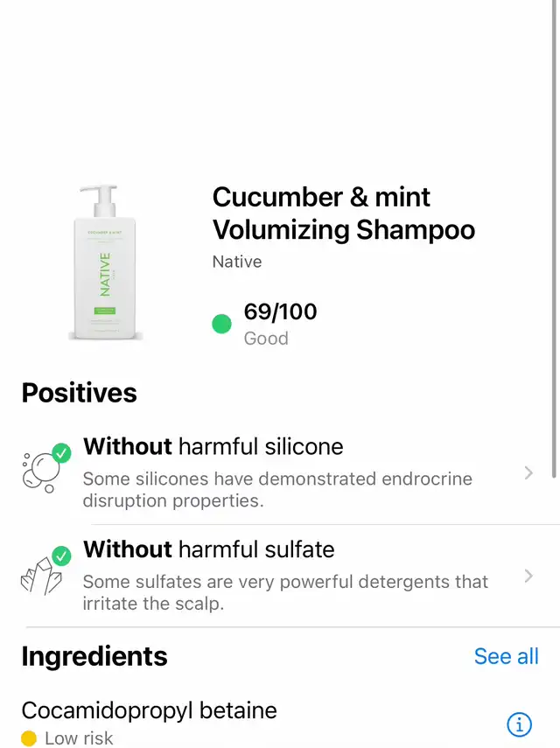Tap the 'Without harmful silicone' title
This screenshot has width=560, height=748.
click(x=213, y=447)
